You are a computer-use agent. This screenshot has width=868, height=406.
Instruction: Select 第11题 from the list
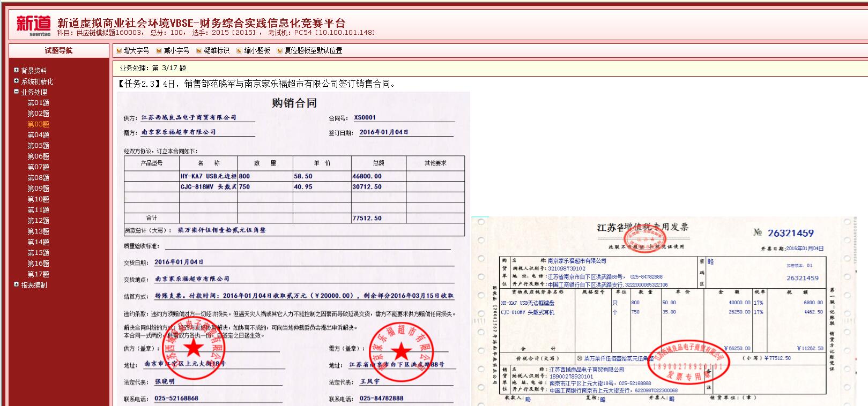coord(39,210)
